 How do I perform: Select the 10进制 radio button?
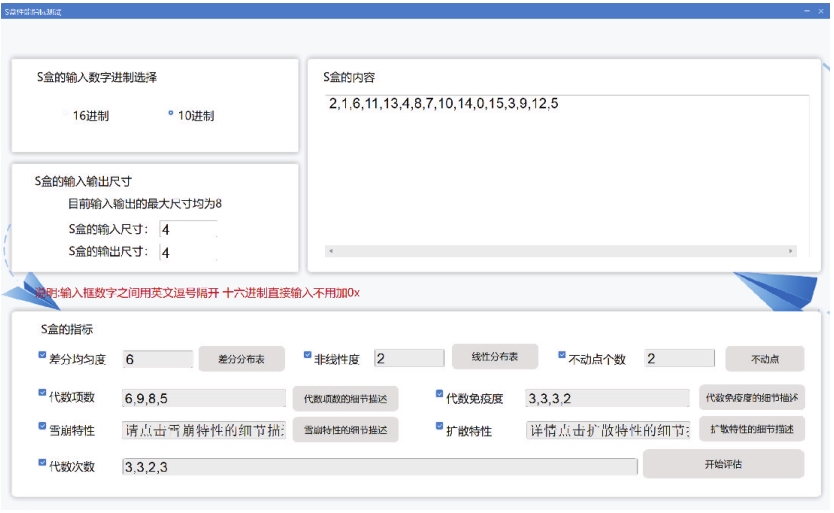[172, 114]
